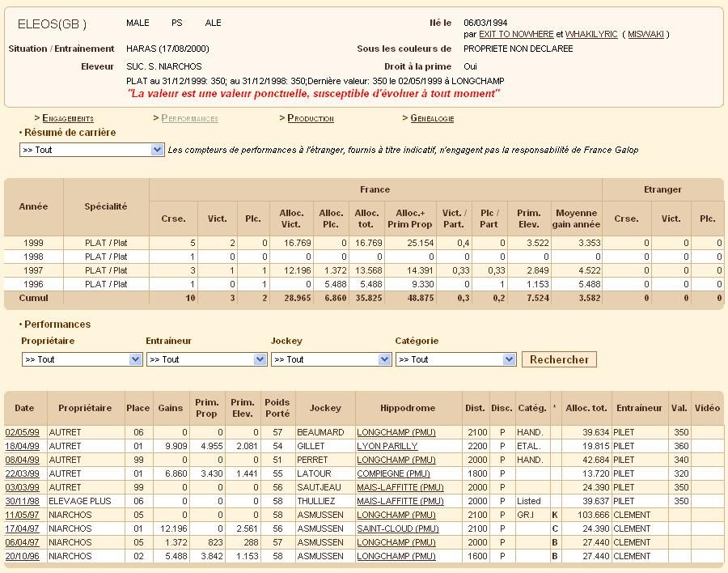Image resolution: width=728 pixels, height=573 pixels.
Task: Open the Catégorie filter dropdown
Action: tap(455, 359)
